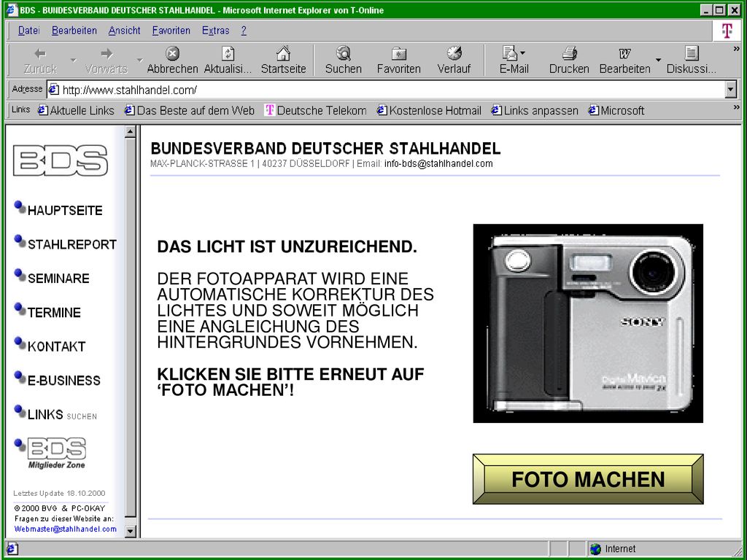
Task: Open the KONTAKT sidebar link
Action: (56, 346)
